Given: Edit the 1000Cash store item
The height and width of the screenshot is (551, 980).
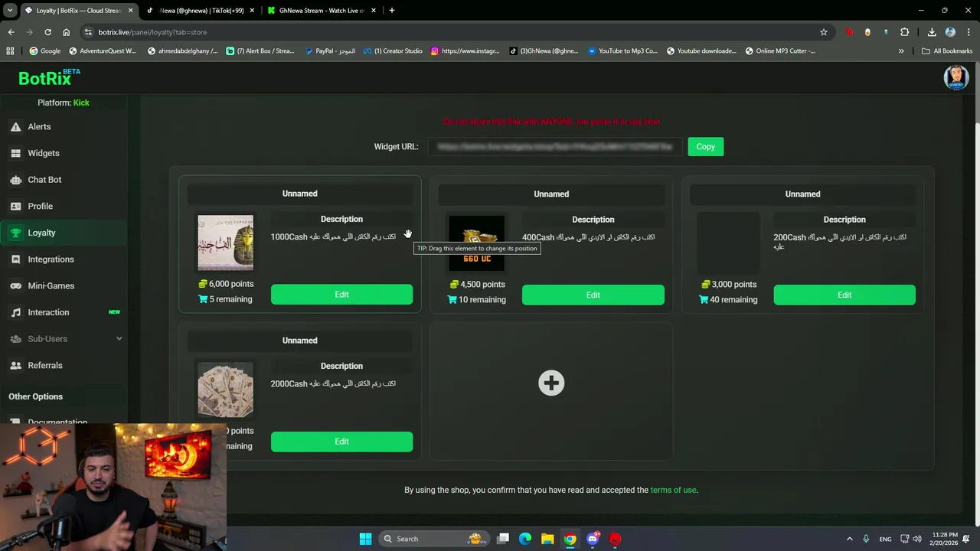Looking at the screenshot, I should [341, 295].
